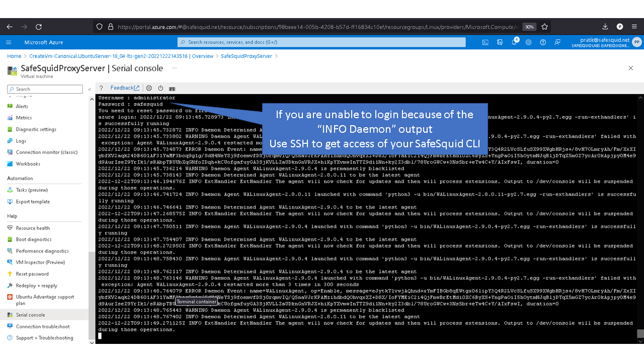Go back in browser history
Viewport: 644px width, 362px height.
point(11,27)
